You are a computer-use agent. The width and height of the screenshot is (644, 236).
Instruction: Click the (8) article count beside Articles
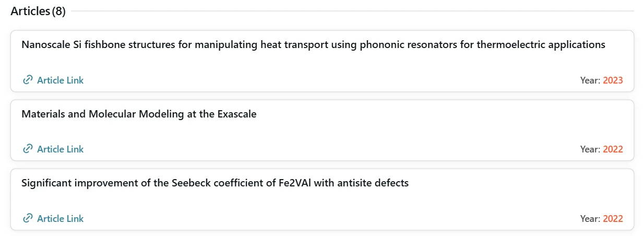58,11
